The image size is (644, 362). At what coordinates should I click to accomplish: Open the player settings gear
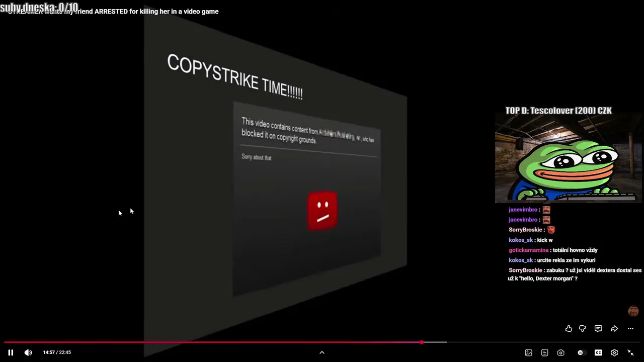[x=614, y=352]
